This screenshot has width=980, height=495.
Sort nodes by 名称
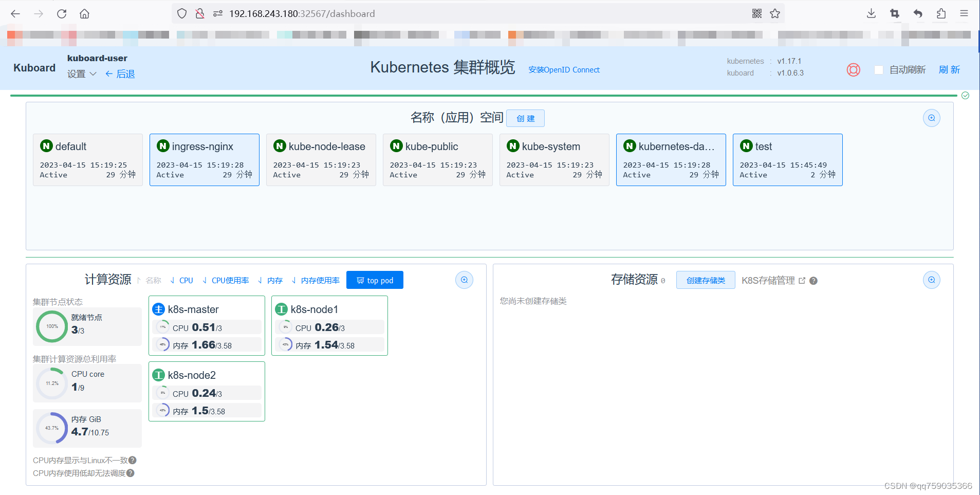tap(150, 281)
